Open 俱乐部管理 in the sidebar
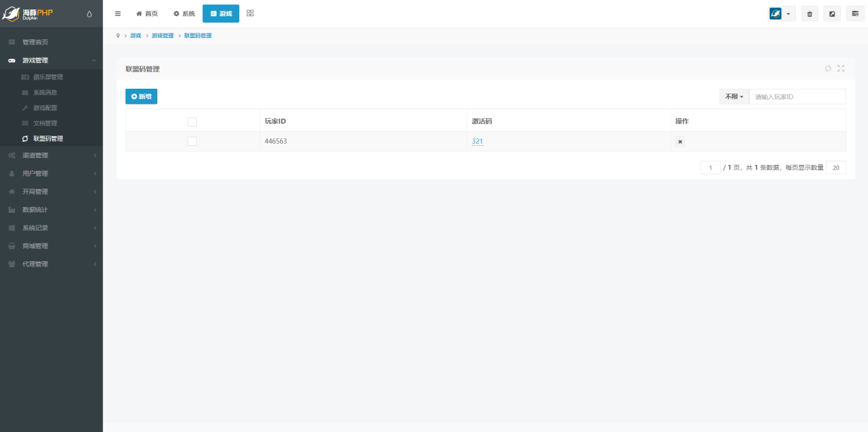Image resolution: width=868 pixels, height=432 pixels. [x=47, y=77]
